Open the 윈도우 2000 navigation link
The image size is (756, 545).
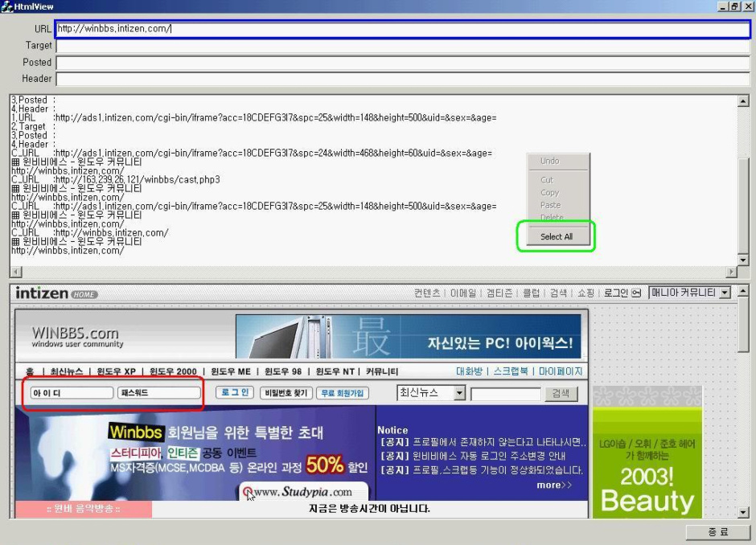click(173, 371)
